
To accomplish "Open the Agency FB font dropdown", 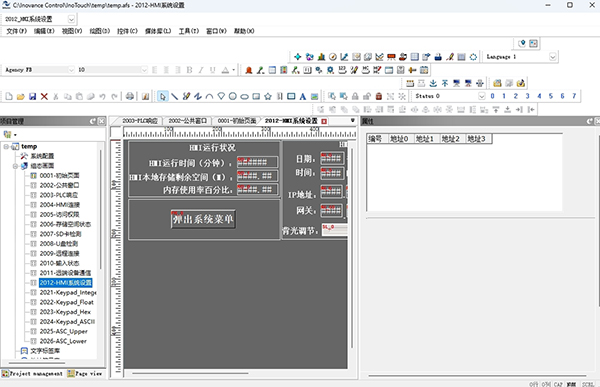I will click(x=71, y=70).
